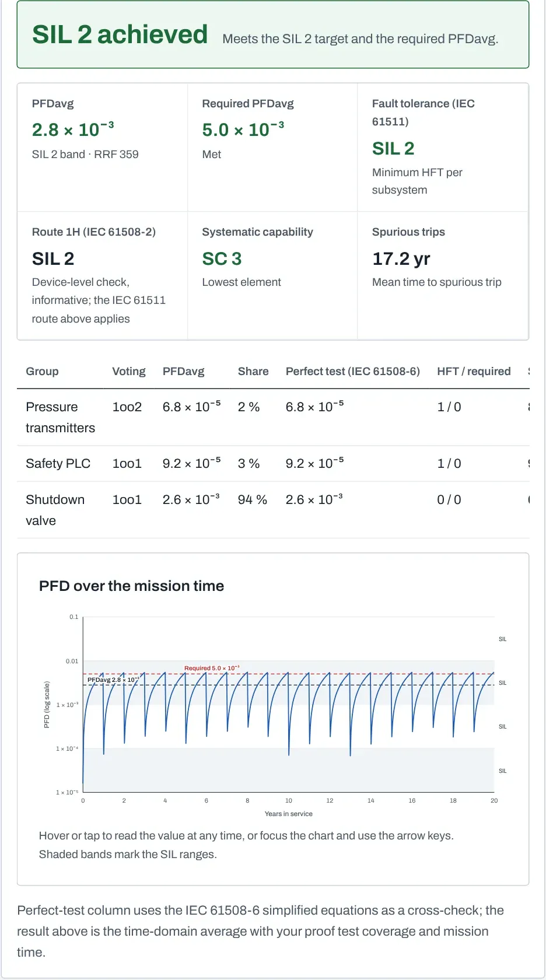Click the green 5.0 × 10⁻³ required value

coord(243,129)
